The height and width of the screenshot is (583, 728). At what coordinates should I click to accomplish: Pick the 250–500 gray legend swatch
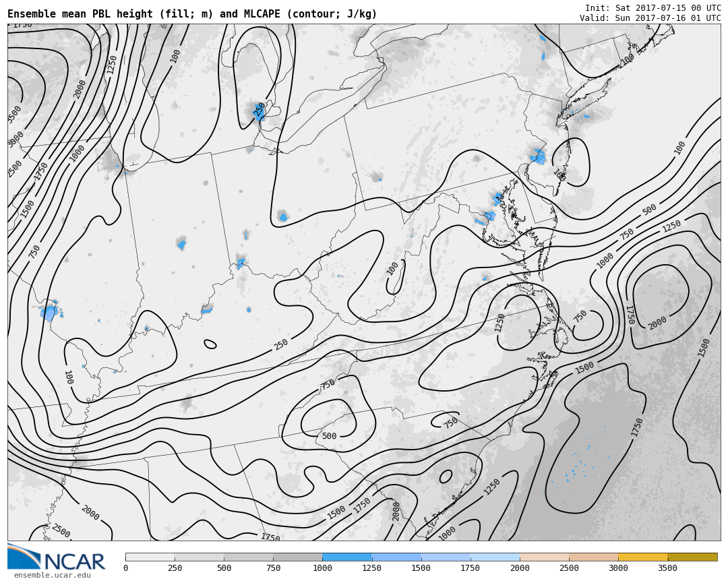(199, 557)
